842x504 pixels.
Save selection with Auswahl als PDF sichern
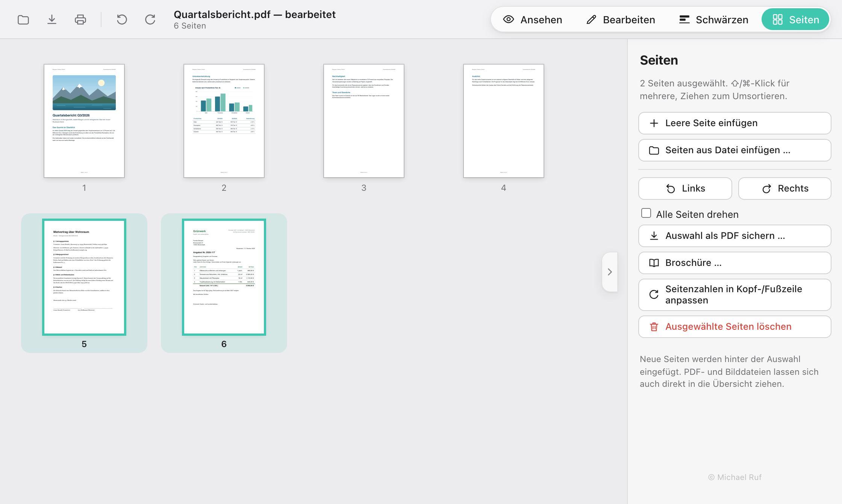(734, 236)
